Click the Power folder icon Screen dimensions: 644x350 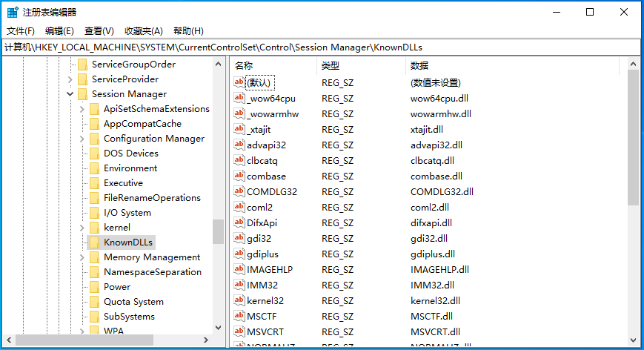pyautogui.click(x=94, y=287)
